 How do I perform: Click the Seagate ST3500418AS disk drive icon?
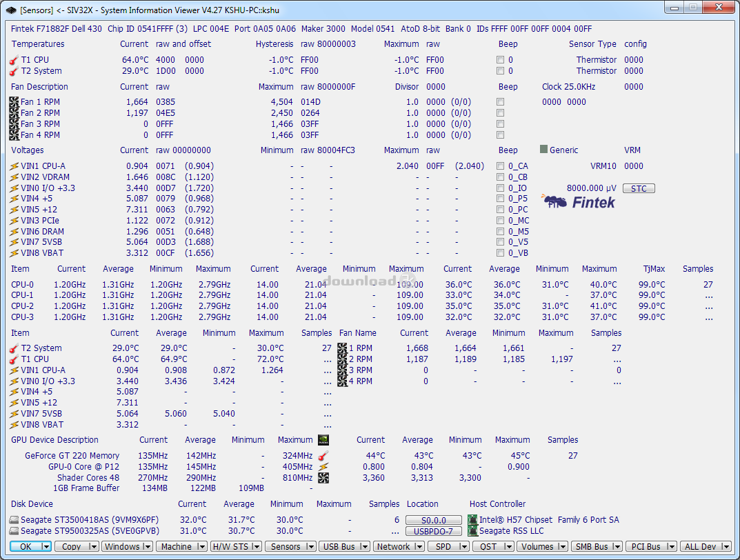pyautogui.click(x=14, y=520)
